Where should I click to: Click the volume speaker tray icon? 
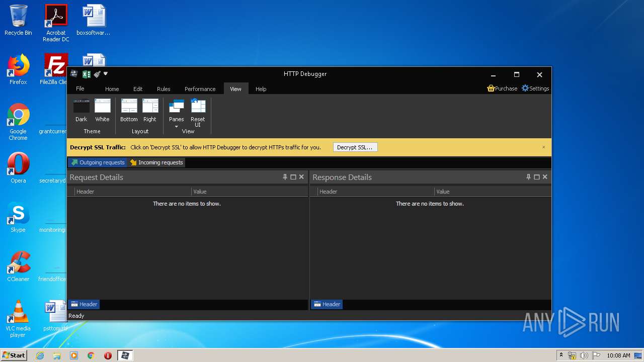584,355
